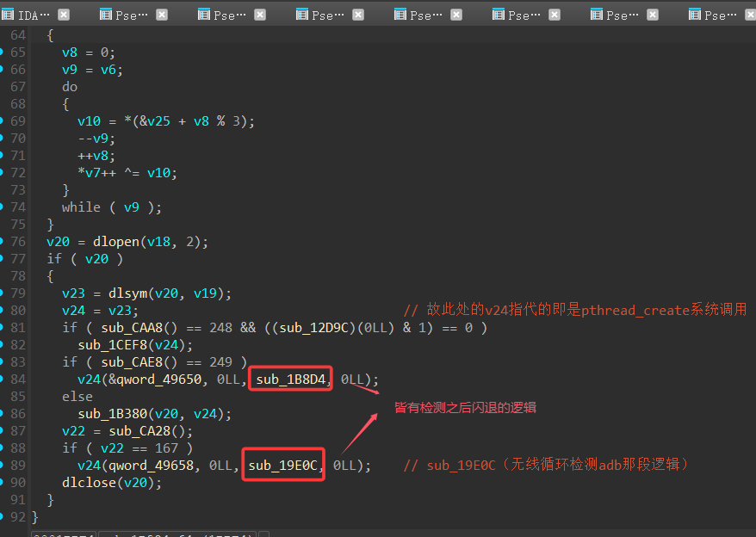Click the sub_19E0C comment on line 89
The width and height of the screenshot is (756, 537).
pos(546,465)
